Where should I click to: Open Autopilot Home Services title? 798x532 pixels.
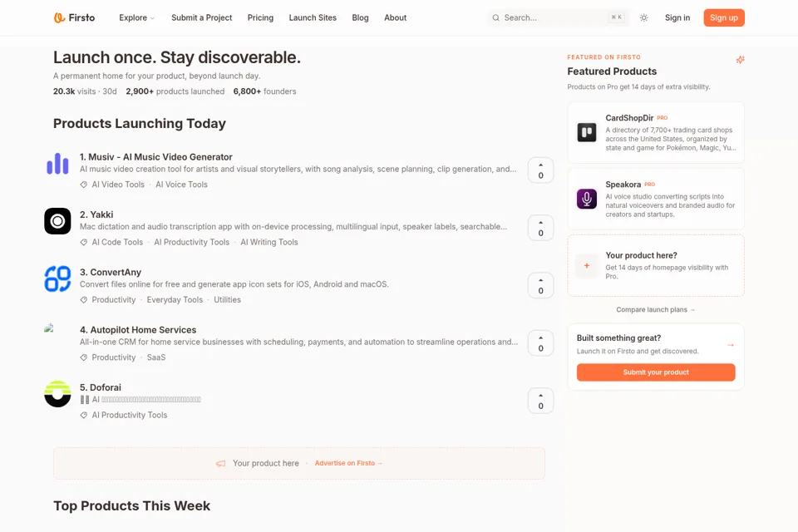pyautogui.click(x=138, y=330)
